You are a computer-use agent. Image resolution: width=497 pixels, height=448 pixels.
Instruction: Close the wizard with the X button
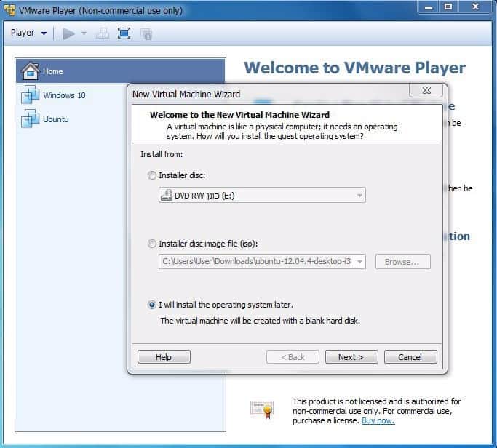tap(426, 90)
